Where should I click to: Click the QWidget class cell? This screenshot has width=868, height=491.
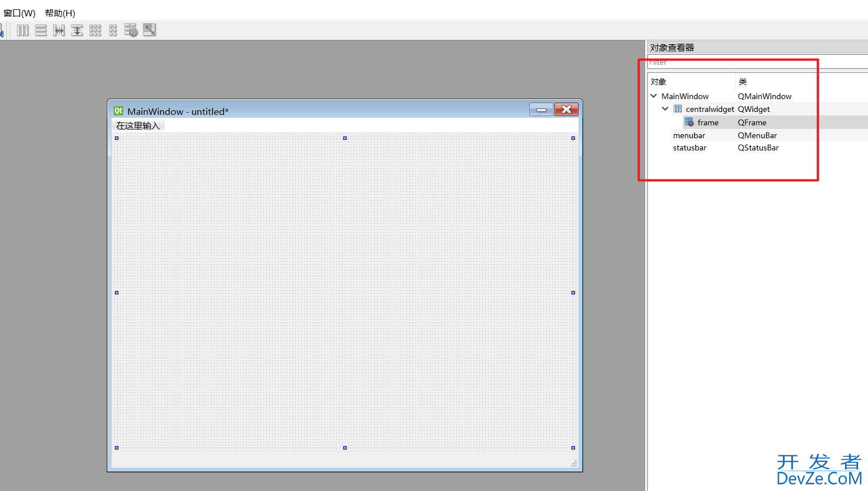(x=754, y=109)
